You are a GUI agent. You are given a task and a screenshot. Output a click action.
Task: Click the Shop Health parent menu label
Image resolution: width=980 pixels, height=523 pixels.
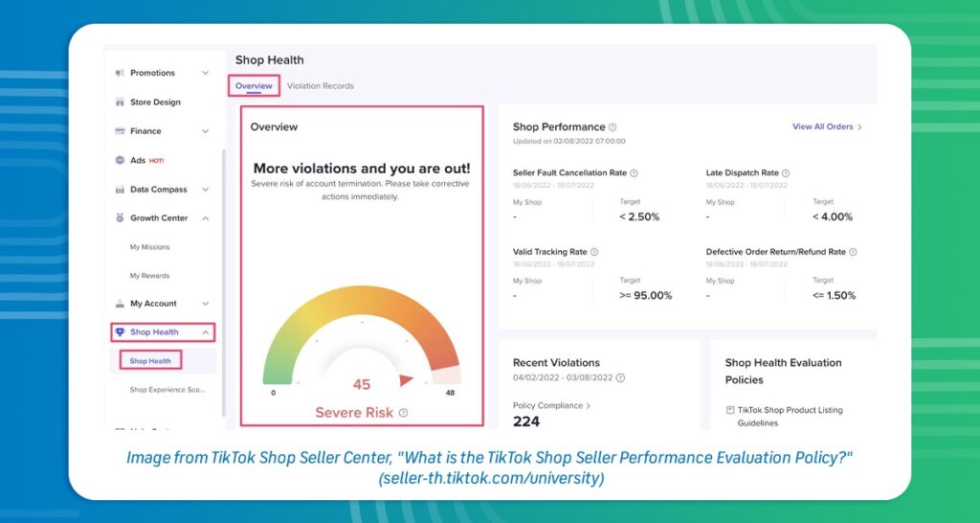point(154,332)
